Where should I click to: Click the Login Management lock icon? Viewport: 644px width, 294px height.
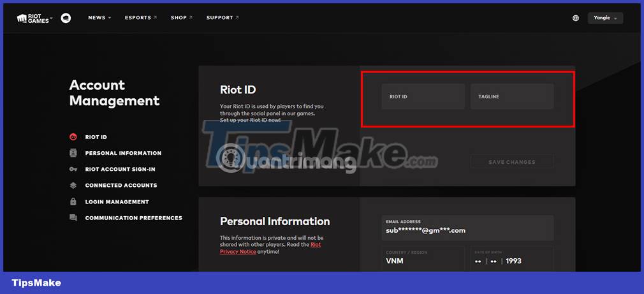(73, 202)
